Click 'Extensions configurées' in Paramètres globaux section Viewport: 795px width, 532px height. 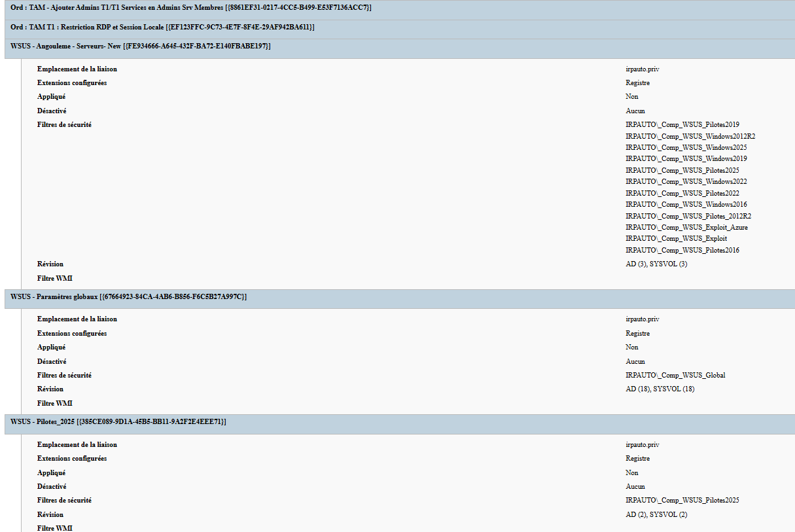click(72, 333)
